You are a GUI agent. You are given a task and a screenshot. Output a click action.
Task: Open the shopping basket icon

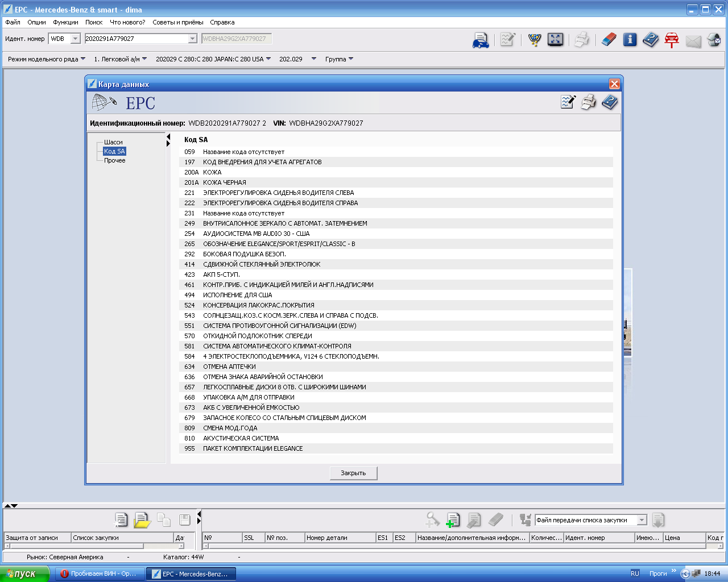[x=535, y=40]
